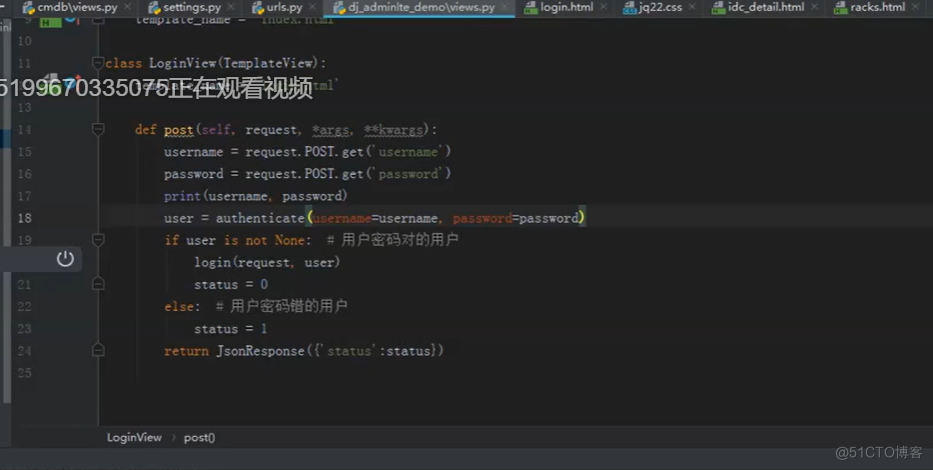Click the 'class' keyword on line 11
The image size is (933, 470).
124,63
